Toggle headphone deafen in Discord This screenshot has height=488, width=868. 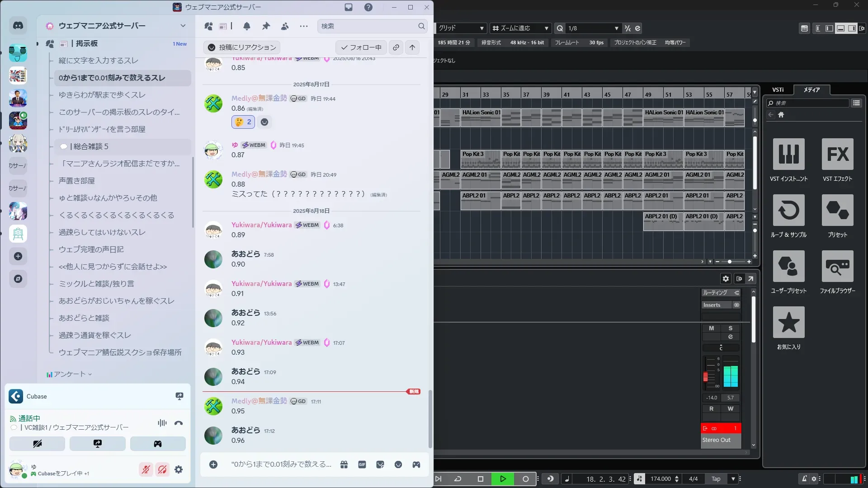(x=162, y=469)
